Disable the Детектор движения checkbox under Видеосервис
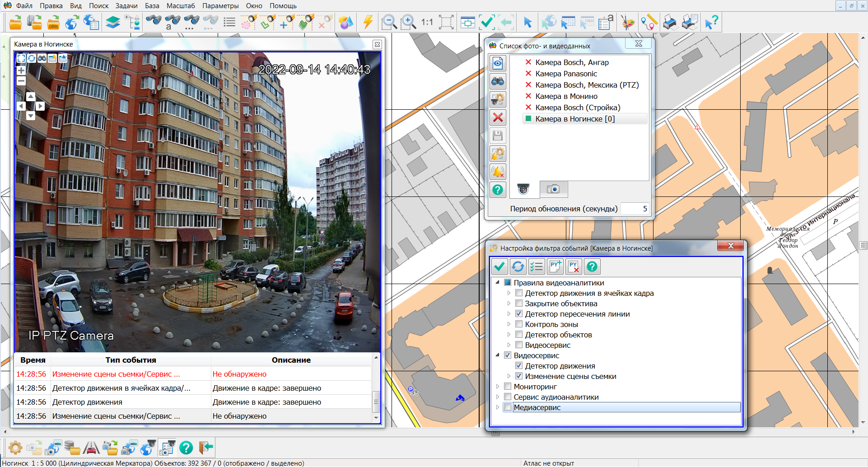The height and width of the screenshot is (467, 868). 520,366
